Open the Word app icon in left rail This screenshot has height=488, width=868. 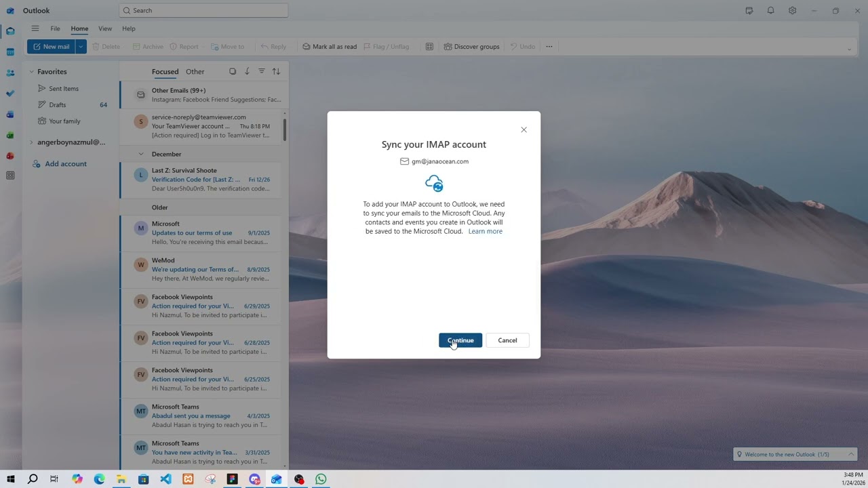click(x=10, y=115)
